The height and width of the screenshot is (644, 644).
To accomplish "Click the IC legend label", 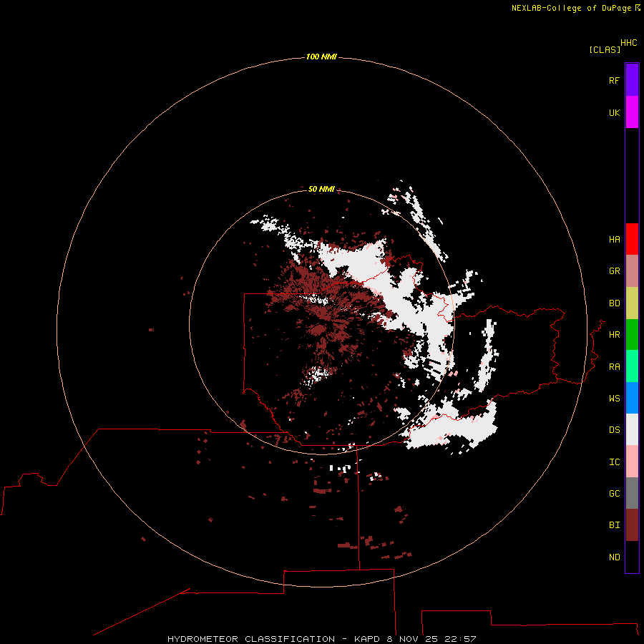I will point(615,462).
